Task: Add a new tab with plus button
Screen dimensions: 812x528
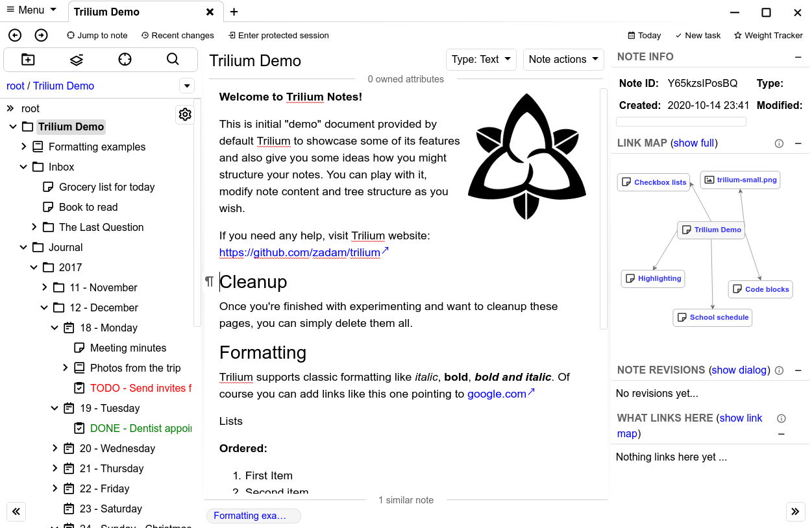Action: (x=234, y=12)
